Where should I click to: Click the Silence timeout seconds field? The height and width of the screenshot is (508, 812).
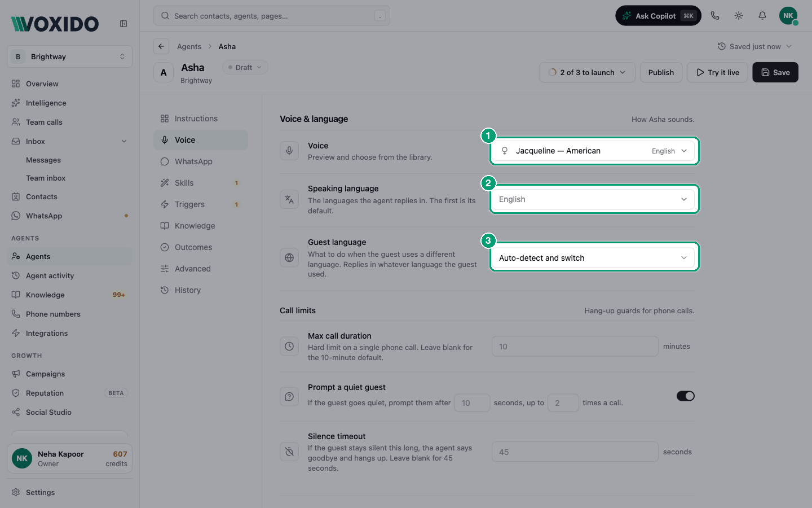pyautogui.click(x=575, y=452)
